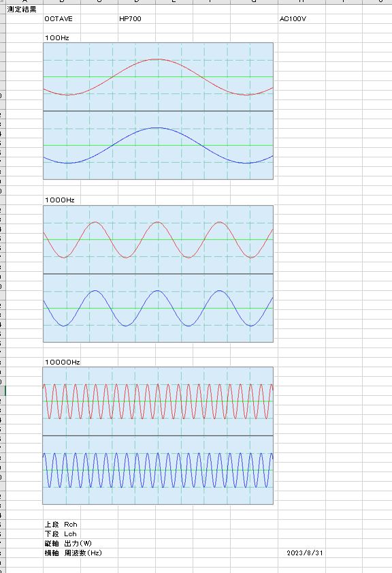Select the date cell 2023/8/31
The width and height of the screenshot is (392, 573).
click(x=301, y=553)
